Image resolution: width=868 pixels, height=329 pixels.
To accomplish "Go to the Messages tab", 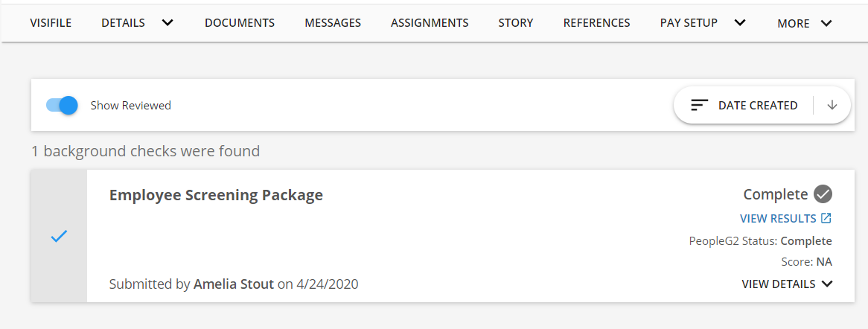I will click(x=333, y=23).
